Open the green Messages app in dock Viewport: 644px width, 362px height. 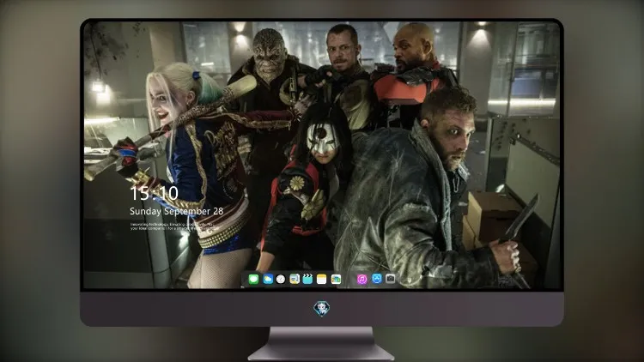coord(253,279)
